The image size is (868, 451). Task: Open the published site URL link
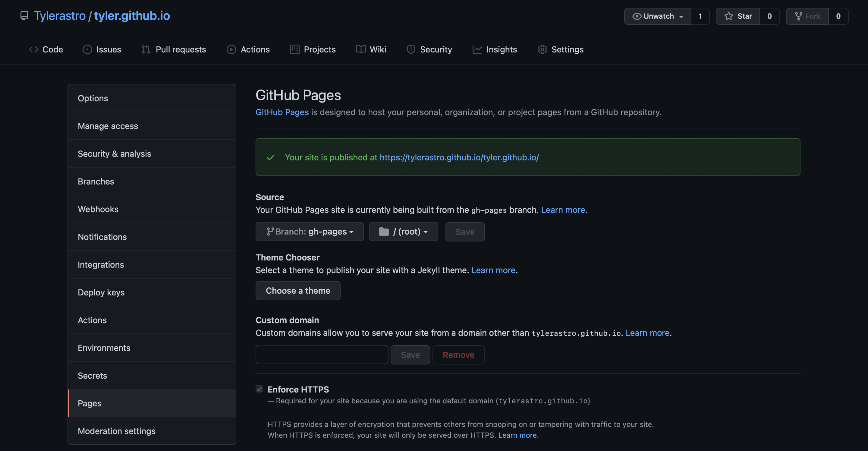[459, 157]
